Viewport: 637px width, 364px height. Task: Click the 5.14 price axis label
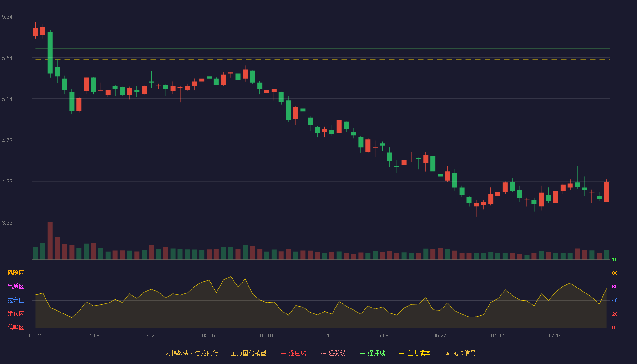click(x=7, y=99)
